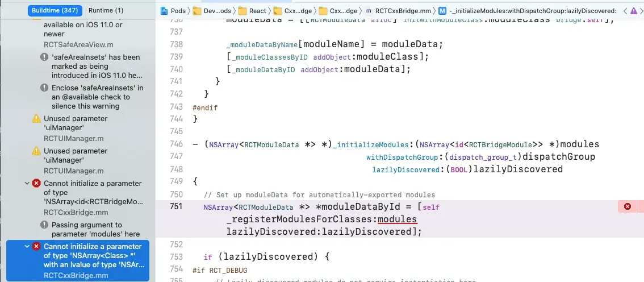Click the info icon beside Passing argument note
The width and height of the screenshot is (644, 282).
pos(44,225)
